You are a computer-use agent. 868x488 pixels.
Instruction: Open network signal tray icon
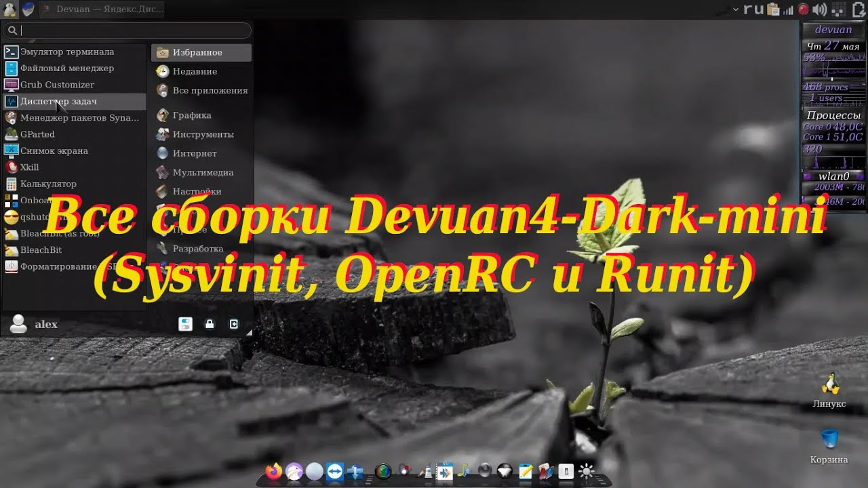[x=789, y=9]
